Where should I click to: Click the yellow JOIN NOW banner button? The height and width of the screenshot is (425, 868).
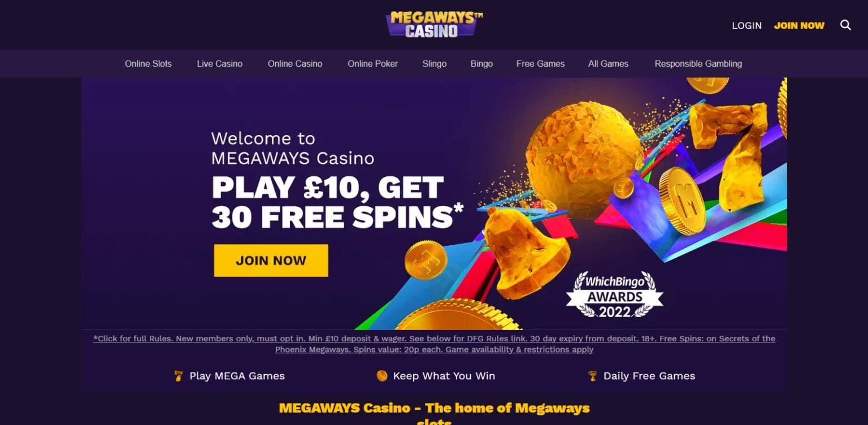coord(271,261)
